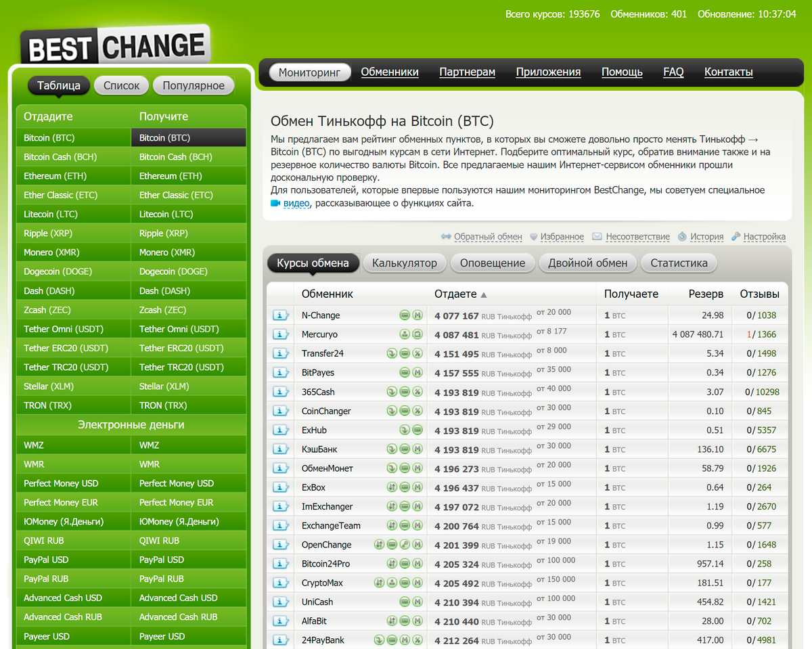This screenshot has height=649, width=812.
Task: Click the heart icon for Избранное
Action: (533, 237)
